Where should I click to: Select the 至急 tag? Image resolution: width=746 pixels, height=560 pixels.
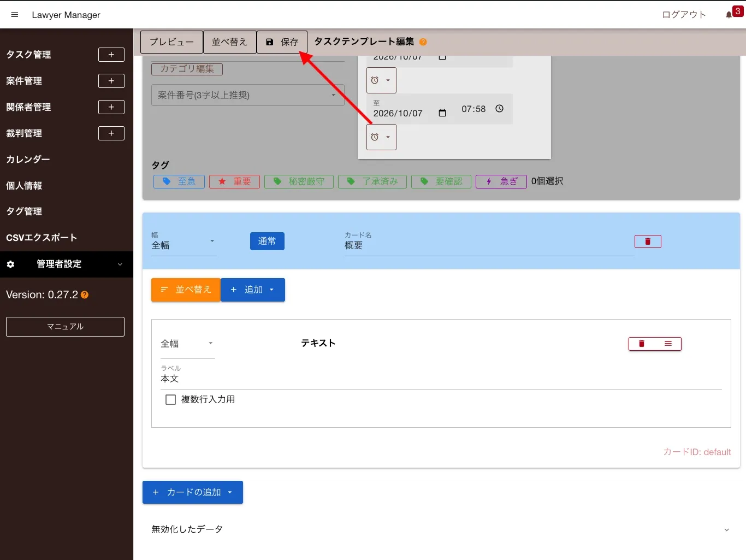[x=179, y=181]
